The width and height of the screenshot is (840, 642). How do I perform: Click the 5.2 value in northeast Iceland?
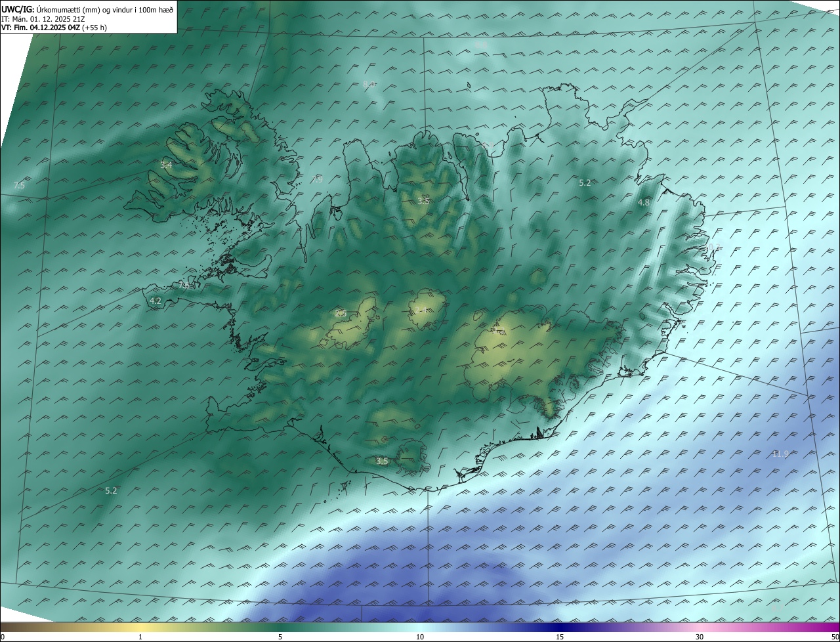(x=585, y=182)
